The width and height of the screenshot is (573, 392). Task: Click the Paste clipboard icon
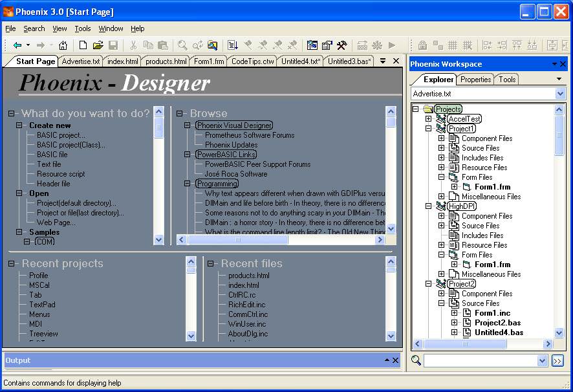coord(162,45)
